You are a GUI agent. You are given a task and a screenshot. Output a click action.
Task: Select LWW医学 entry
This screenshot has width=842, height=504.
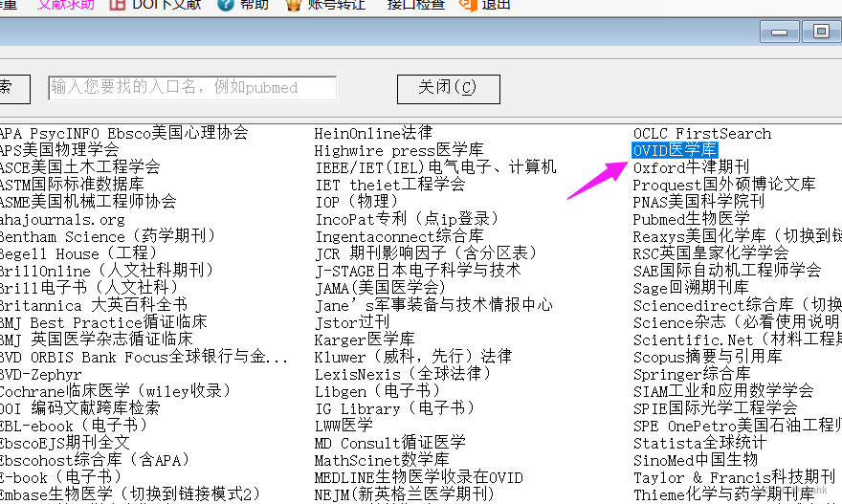point(343,426)
